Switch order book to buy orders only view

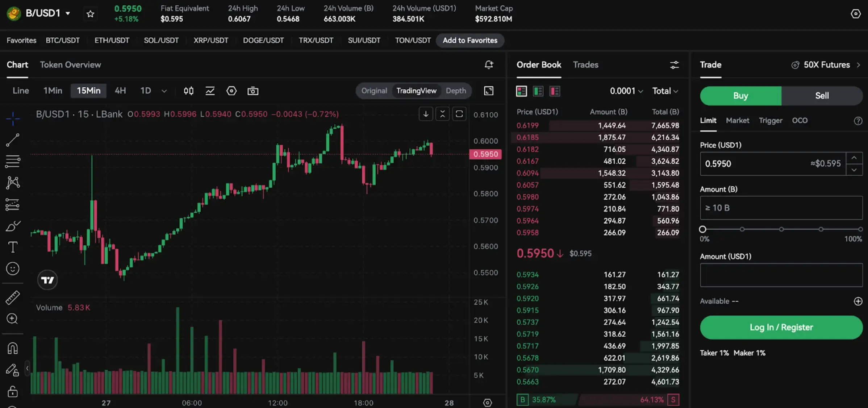click(538, 91)
